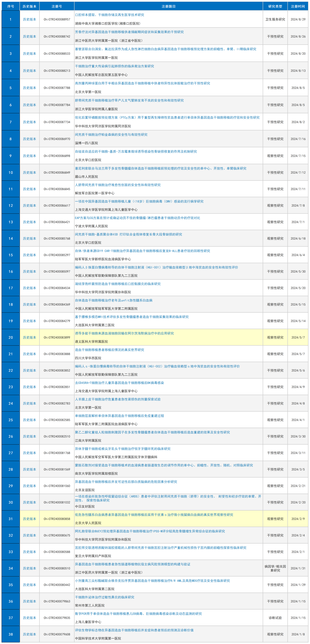Open title 干细胞外泌体治疗过敏性鼻炎的临床研究
310x644 pixels.
click(105, 597)
